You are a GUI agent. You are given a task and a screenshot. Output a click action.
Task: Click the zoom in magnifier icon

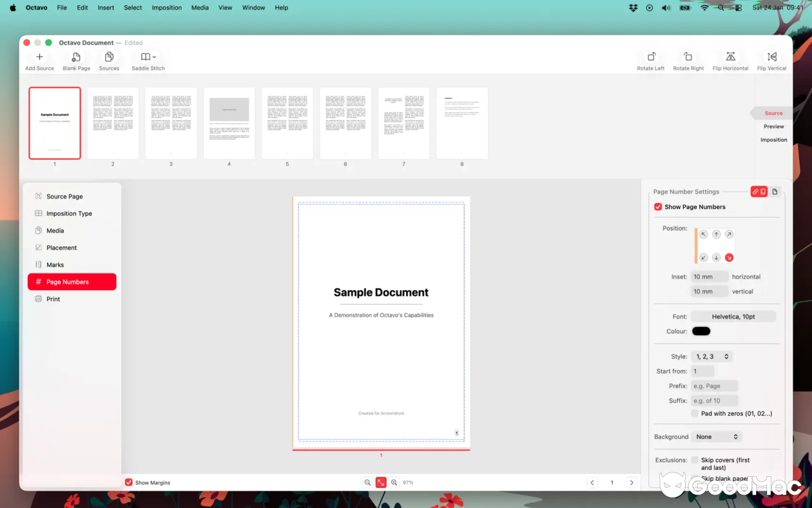394,482
